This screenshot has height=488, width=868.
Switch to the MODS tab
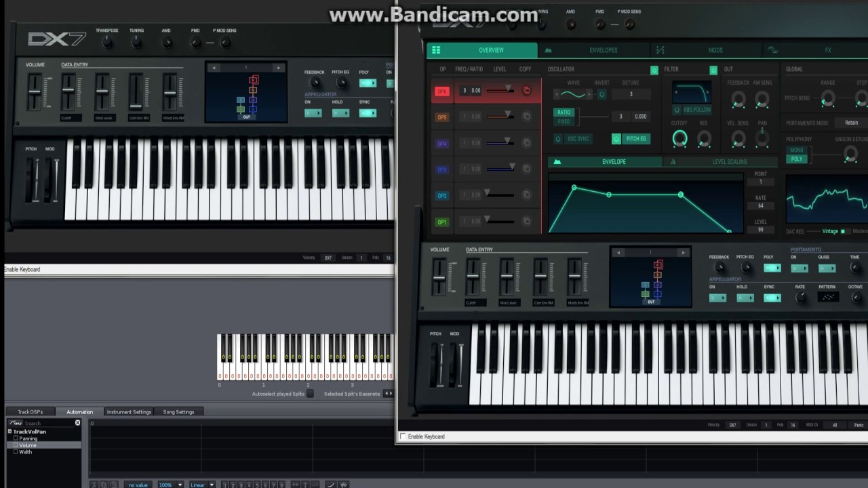(x=707, y=50)
